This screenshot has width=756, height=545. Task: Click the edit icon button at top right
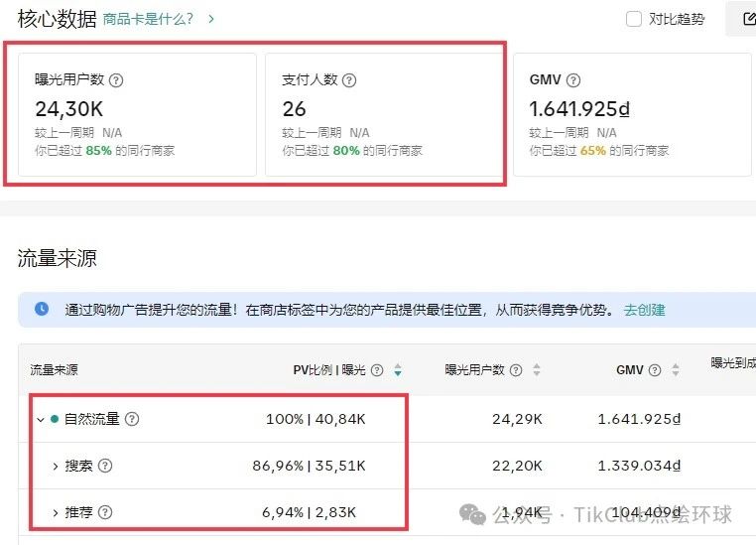point(744,19)
